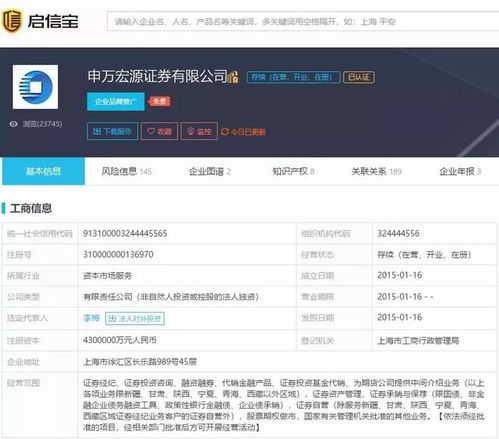Open the 知识产权 tab
Screen dimensions: 499x439
293,171
